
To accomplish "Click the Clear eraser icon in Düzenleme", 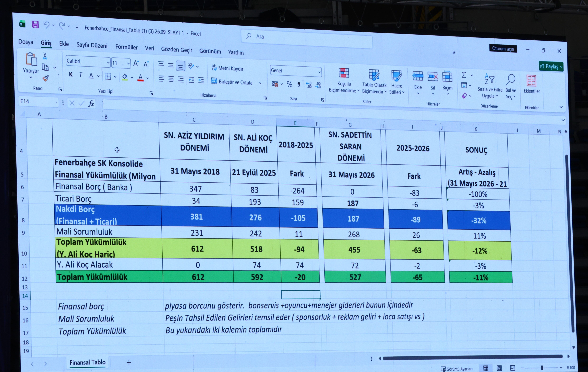I will [x=464, y=96].
